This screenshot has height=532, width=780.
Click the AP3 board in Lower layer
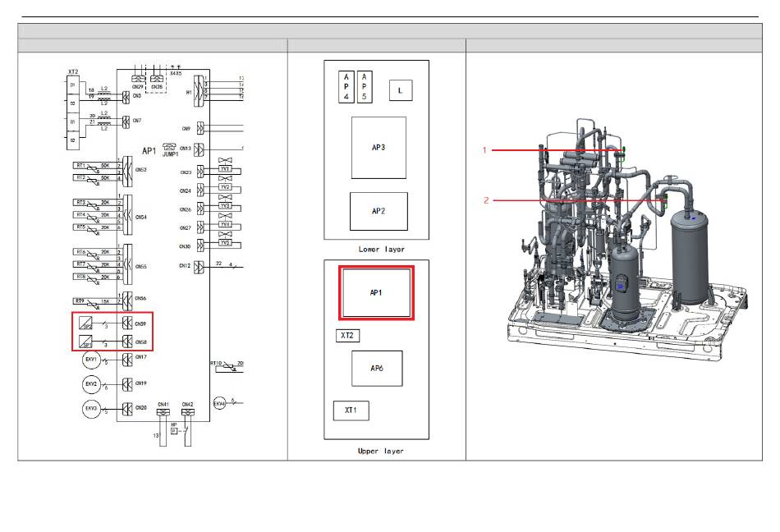[379, 148]
